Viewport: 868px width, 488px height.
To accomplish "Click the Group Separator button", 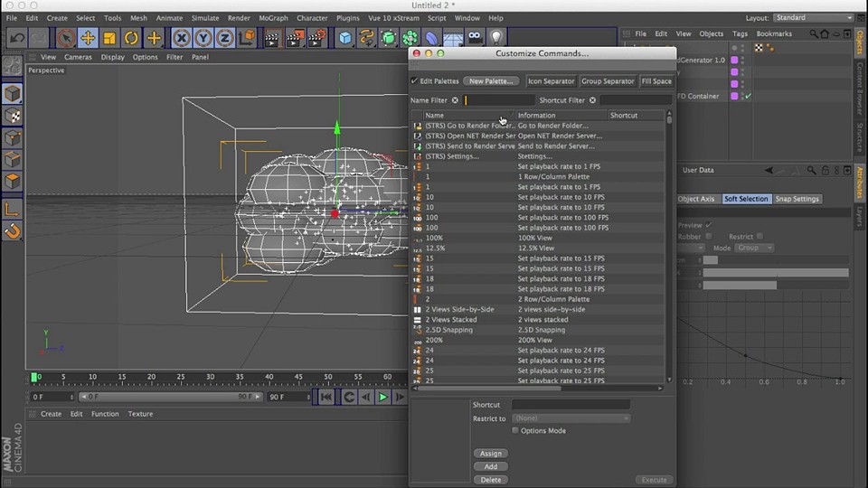I will click(x=608, y=80).
